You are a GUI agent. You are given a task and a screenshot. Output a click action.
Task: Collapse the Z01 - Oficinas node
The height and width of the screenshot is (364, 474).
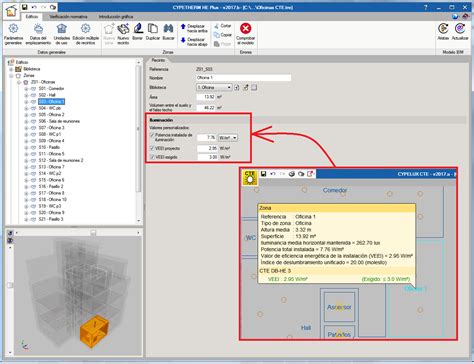(x=19, y=82)
